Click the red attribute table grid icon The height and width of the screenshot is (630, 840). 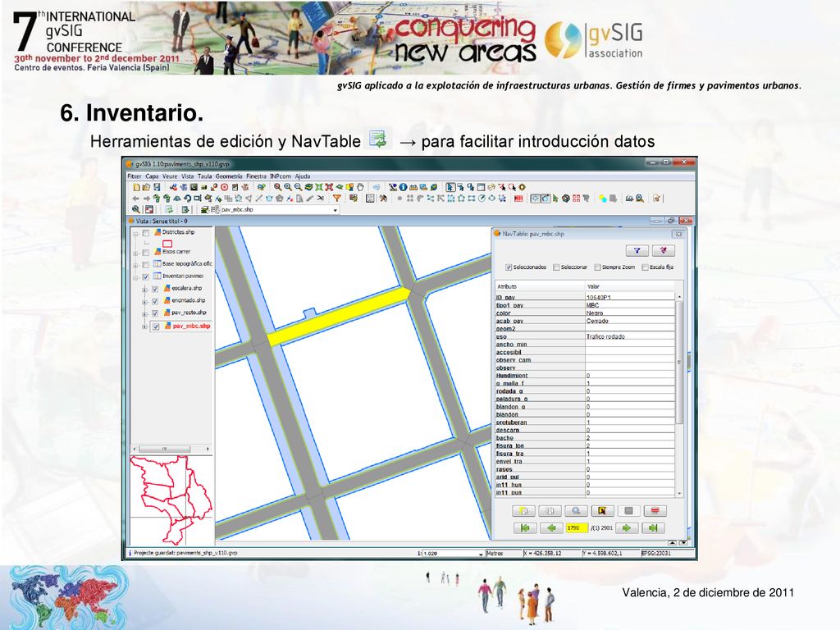click(518, 199)
